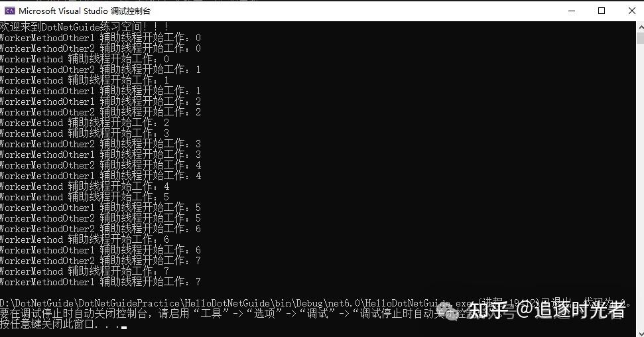The image size is (644, 337).
Task: Click the title bar text 'Microsoft Visual Studio 调试控制台'
Action: 85,11
